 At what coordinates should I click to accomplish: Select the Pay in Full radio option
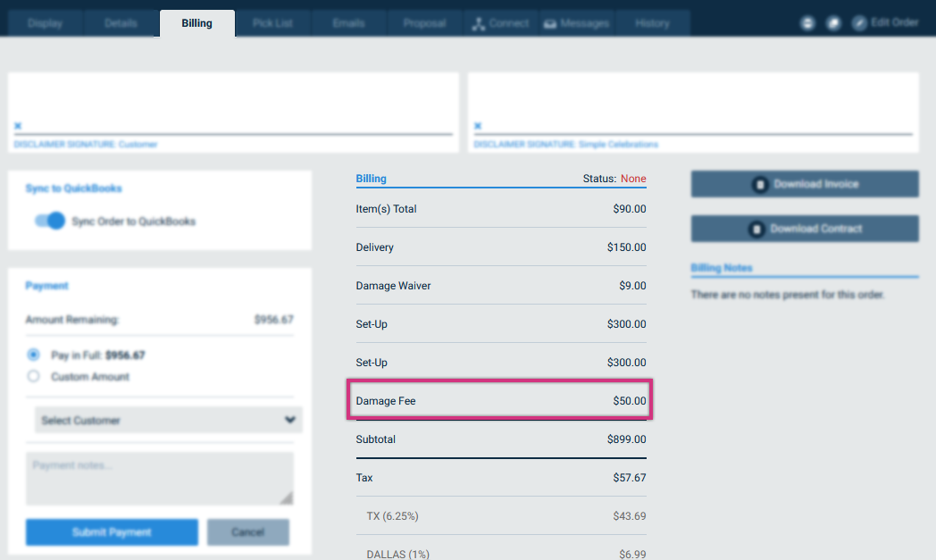33,355
